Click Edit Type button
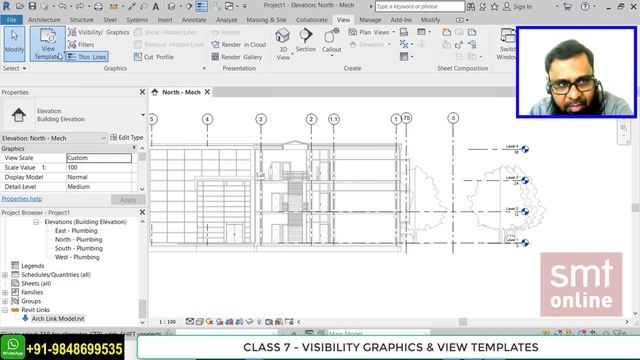Viewport: 640px width, 360px height. pos(127,138)
